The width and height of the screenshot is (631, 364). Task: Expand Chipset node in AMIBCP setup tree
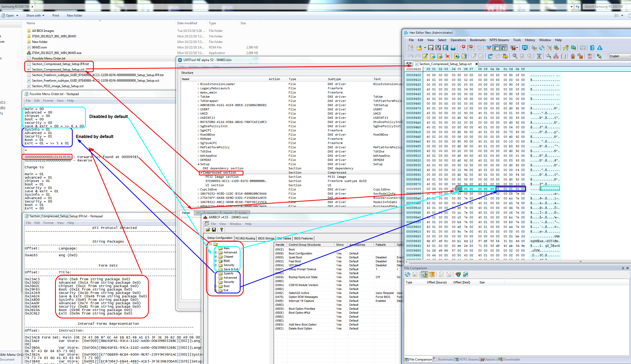[216, 257]
